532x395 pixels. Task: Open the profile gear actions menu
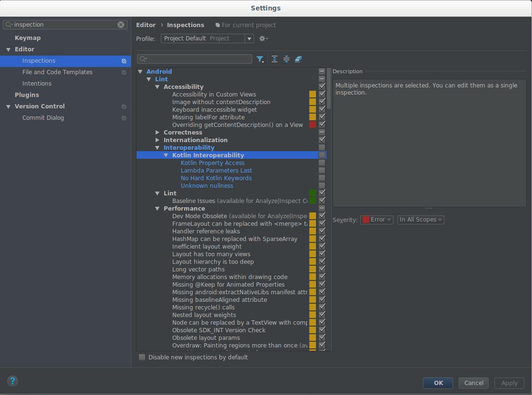[x=263, y=39]
